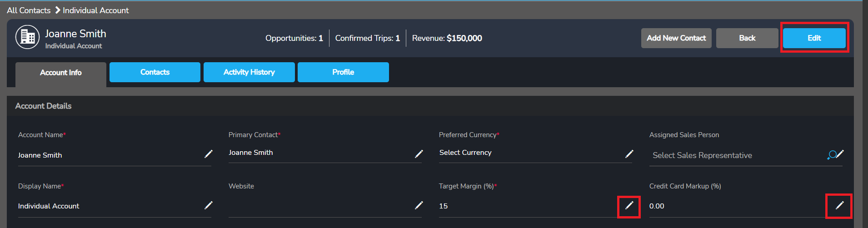Switch to the Contacts tab
Image resolution: width=868 pixels, height=228 pixels.
(x=155, y=72)
